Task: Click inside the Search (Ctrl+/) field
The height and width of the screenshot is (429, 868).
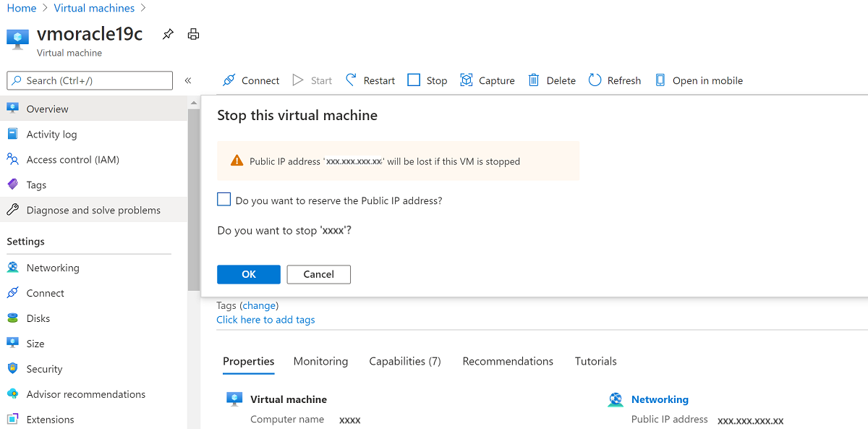Action: tap(89, 80)
